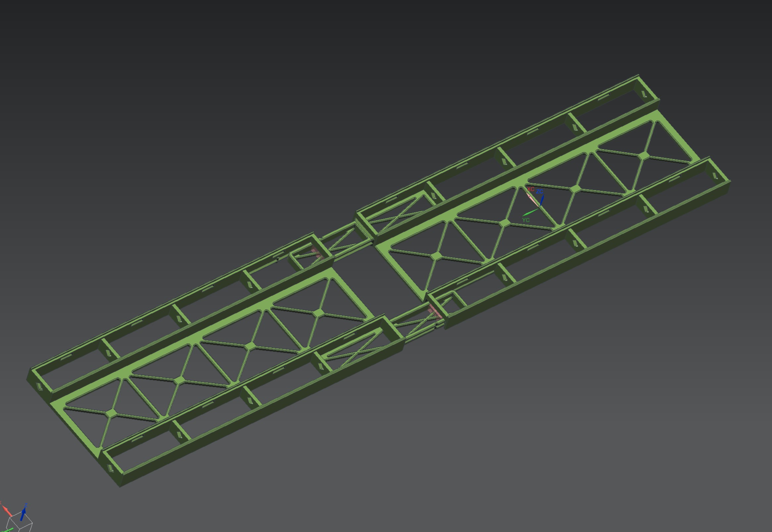Select center hub of farthest-right X-brace
772x532 pixels.
[x=644, y=156]
